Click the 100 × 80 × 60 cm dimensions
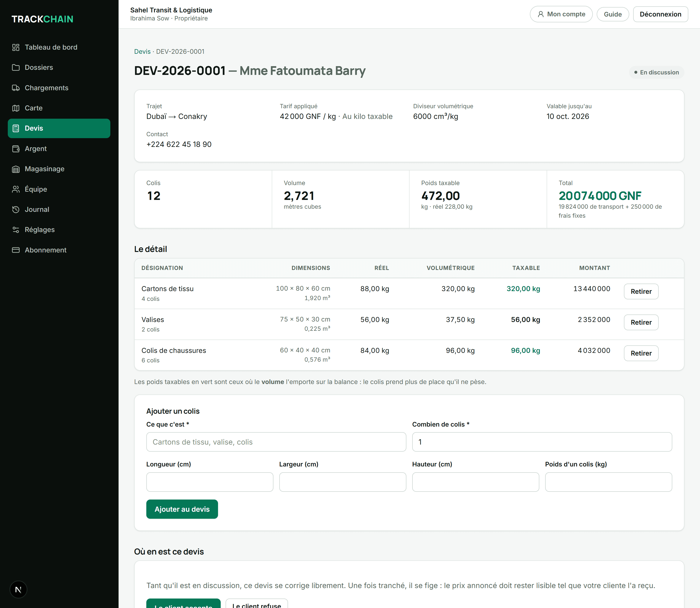Screen dimensions: 700x608 click(303, 288)
